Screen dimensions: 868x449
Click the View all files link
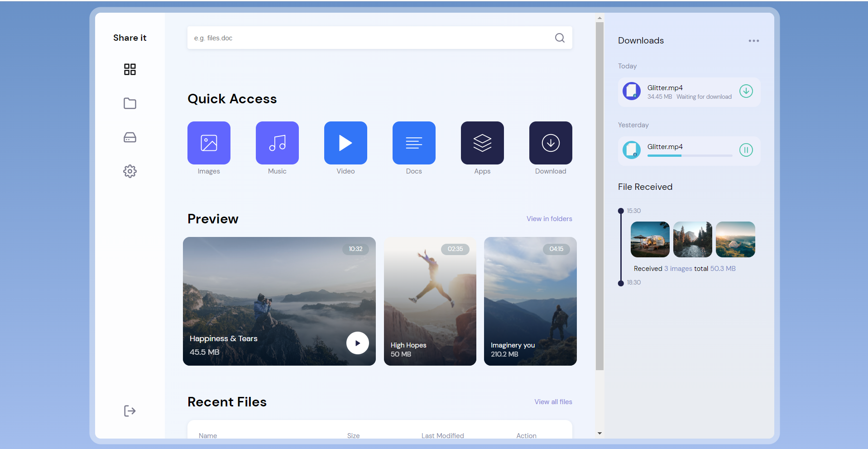tap(553, 402)
